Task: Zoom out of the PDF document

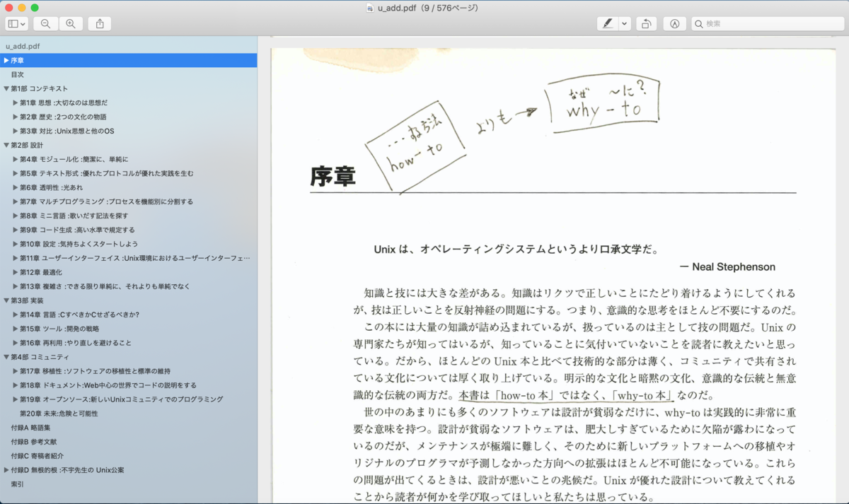Action: (x=45, y=23)
